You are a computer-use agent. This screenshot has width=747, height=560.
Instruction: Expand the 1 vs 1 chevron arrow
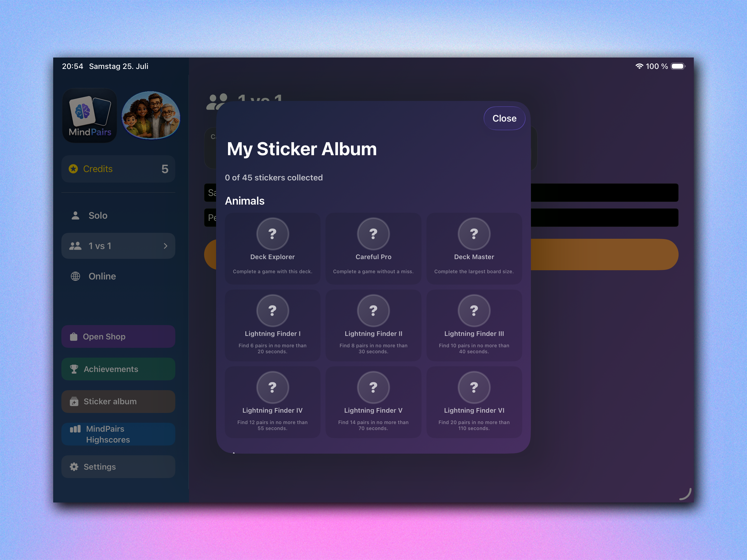point(166,246)
